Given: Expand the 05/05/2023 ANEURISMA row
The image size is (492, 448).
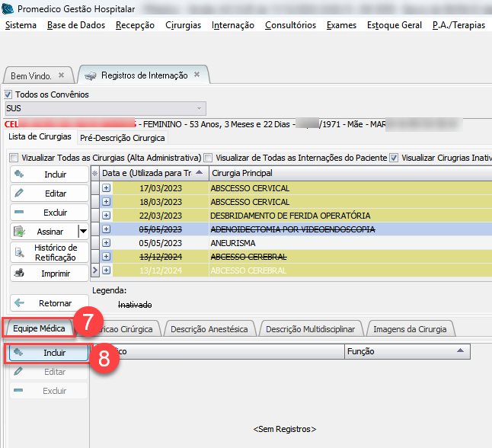Looking at the screenshot, I should (106, 243).
